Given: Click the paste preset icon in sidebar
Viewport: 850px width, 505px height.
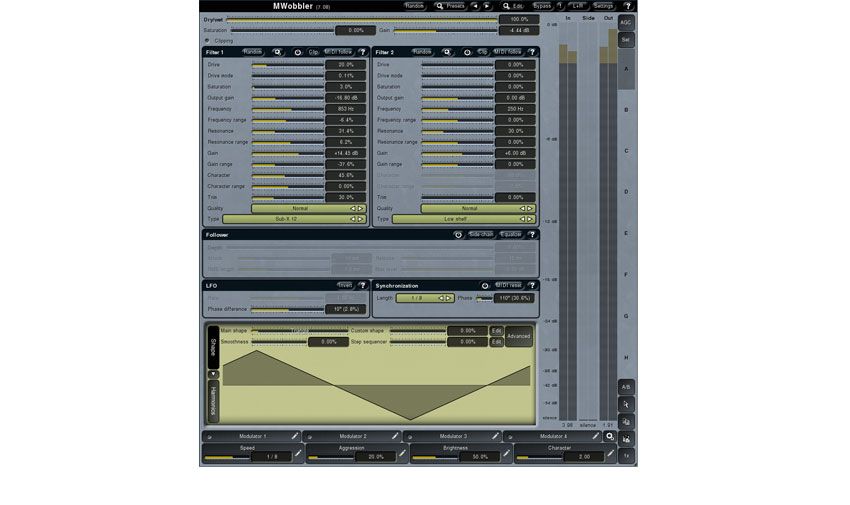Looking at the screenshot, I should (626, 438).
